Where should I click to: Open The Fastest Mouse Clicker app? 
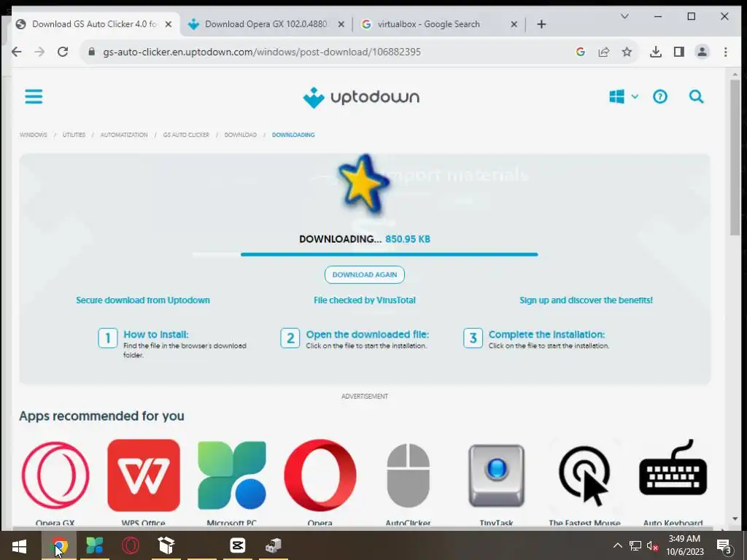coord(584,475)
